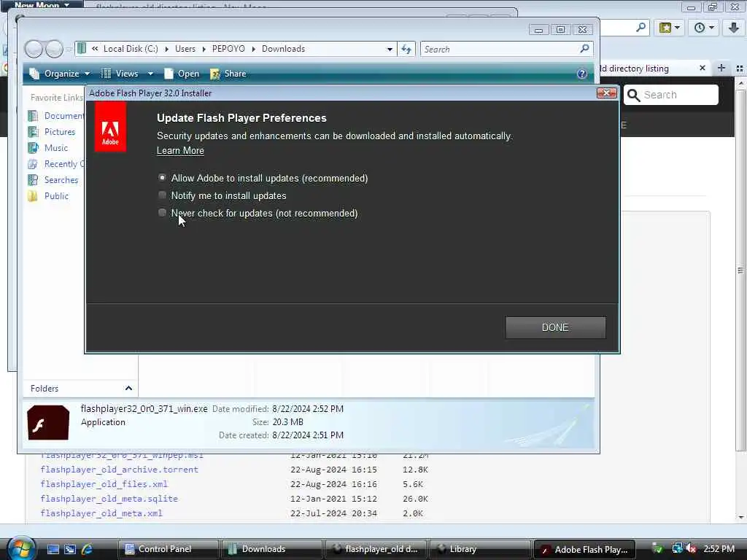Click the tab list grid icon in browser

pos(740,69)
